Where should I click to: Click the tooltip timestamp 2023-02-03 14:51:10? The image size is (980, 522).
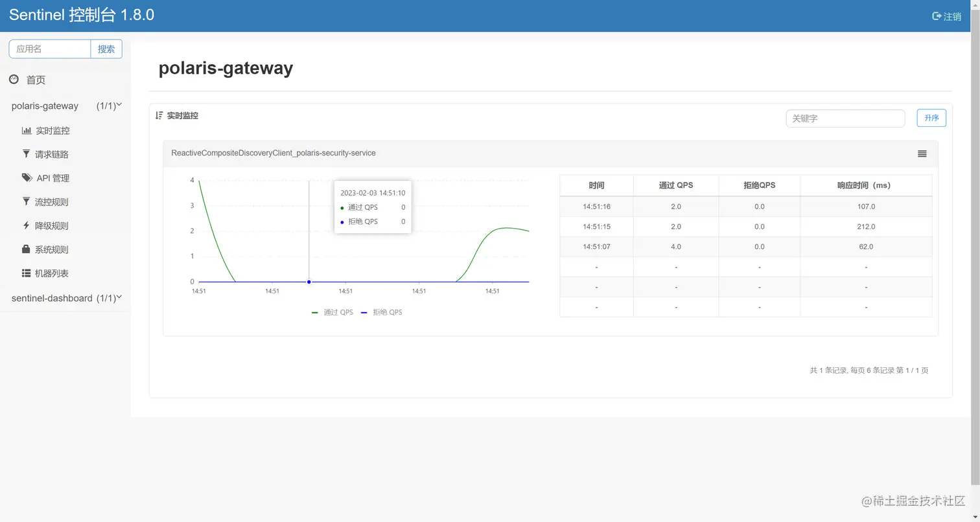pyautogui.click(x=373, y=193)
